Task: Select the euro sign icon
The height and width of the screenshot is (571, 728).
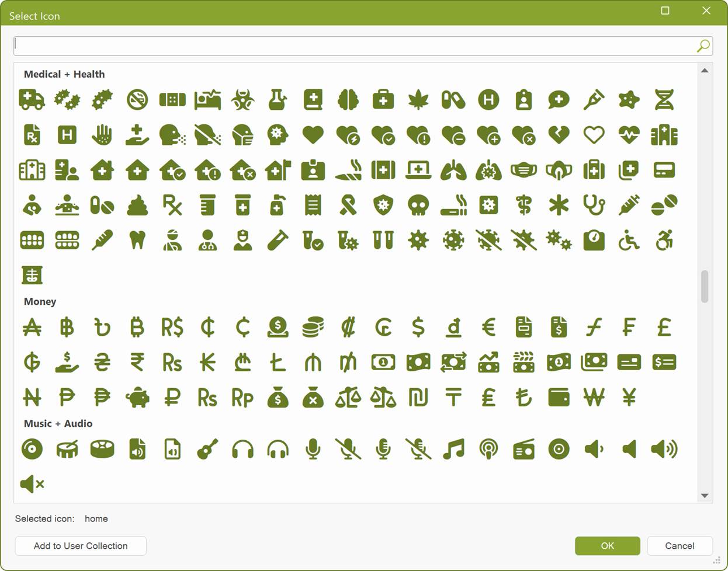Action: (x=488, y=328)
